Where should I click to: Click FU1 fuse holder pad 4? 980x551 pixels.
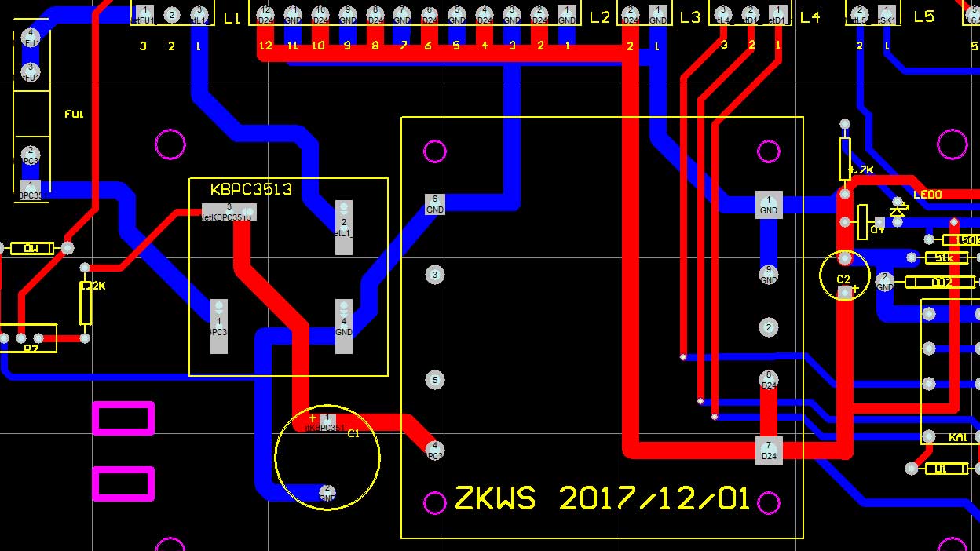pos(31,38)
